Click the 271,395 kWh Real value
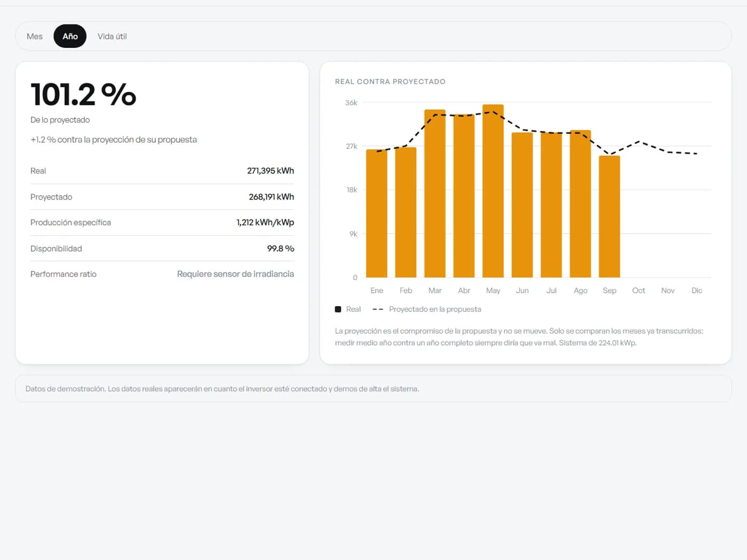This screenshot has height=560, width=747. [271, 171]
